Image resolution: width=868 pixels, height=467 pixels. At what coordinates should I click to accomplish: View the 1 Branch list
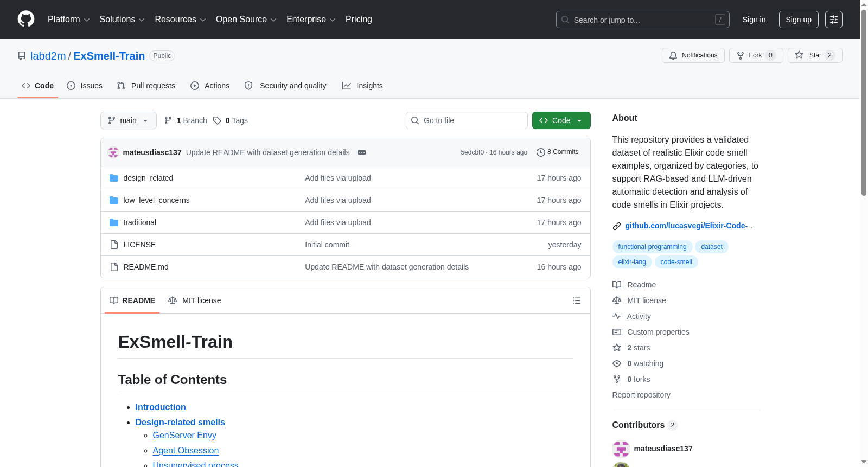[186, 120]
